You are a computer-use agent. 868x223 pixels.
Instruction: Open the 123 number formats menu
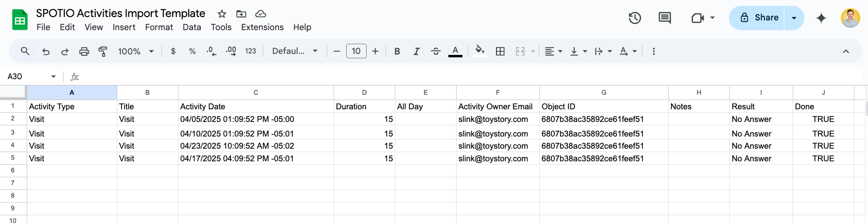(x=250, y=51)
